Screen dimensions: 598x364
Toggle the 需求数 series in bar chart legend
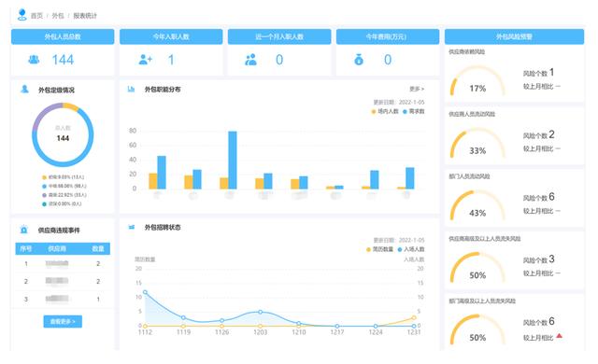413,111
